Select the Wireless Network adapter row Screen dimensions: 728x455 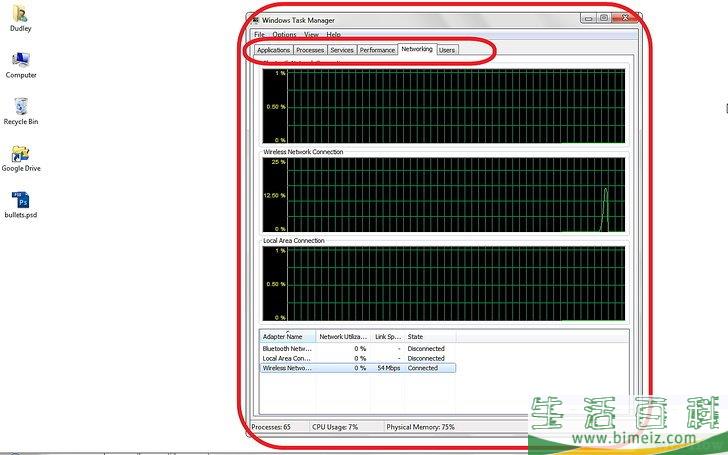point(358,368)
